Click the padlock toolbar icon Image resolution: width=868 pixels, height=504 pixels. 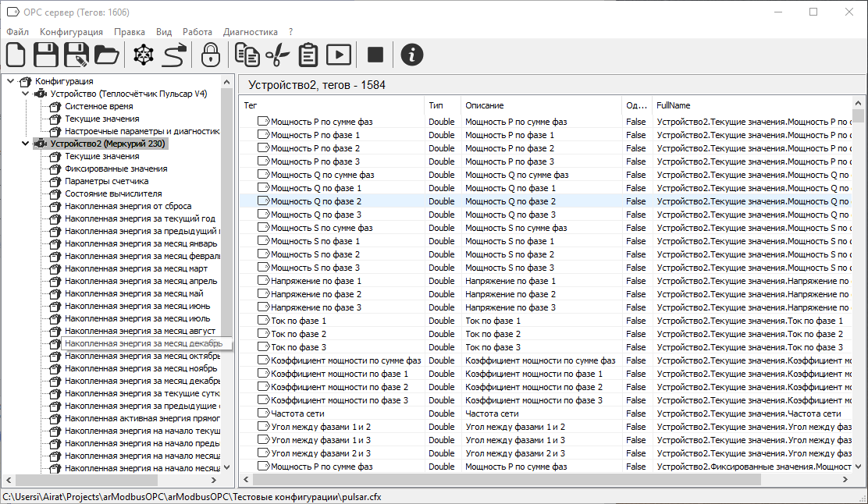[210, 55]
